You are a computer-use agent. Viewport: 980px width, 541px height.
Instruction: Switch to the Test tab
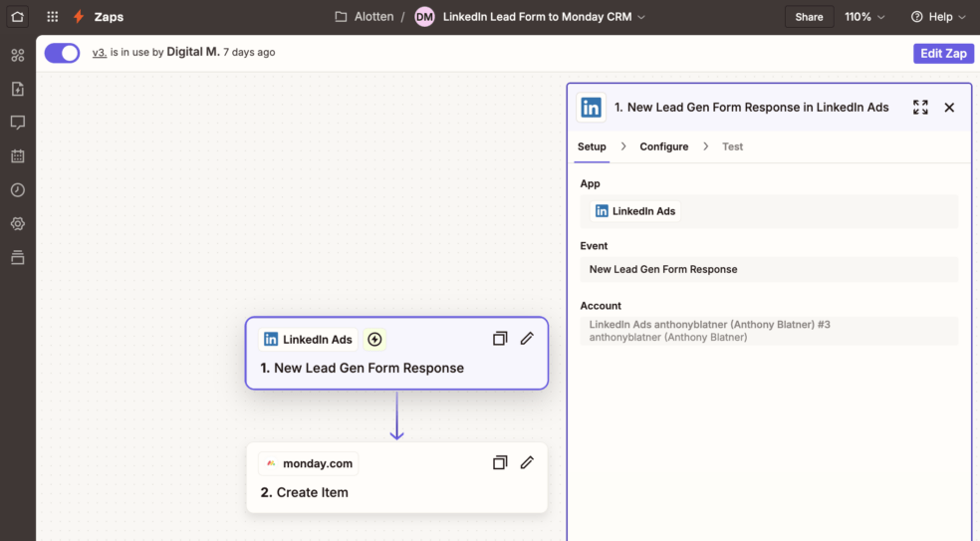(732, 146)
